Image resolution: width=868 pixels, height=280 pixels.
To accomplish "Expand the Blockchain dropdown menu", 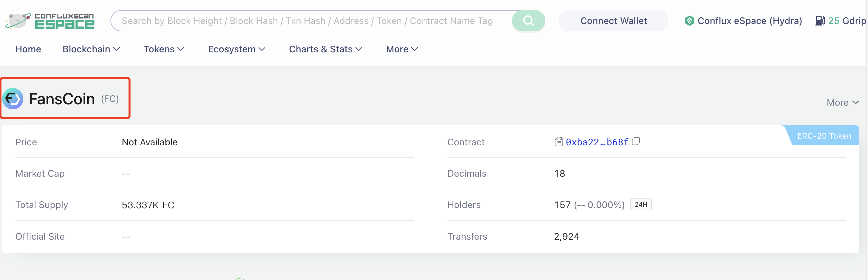I will [x=91, y=49].
